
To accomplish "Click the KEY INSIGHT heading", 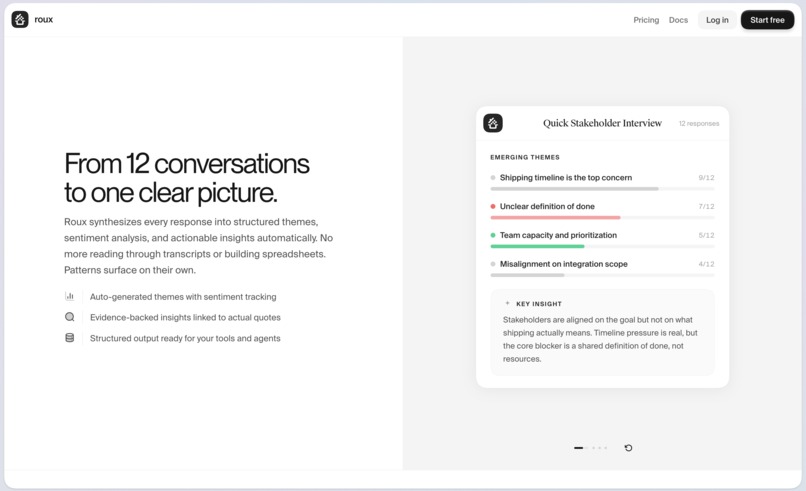I will 539,304.
